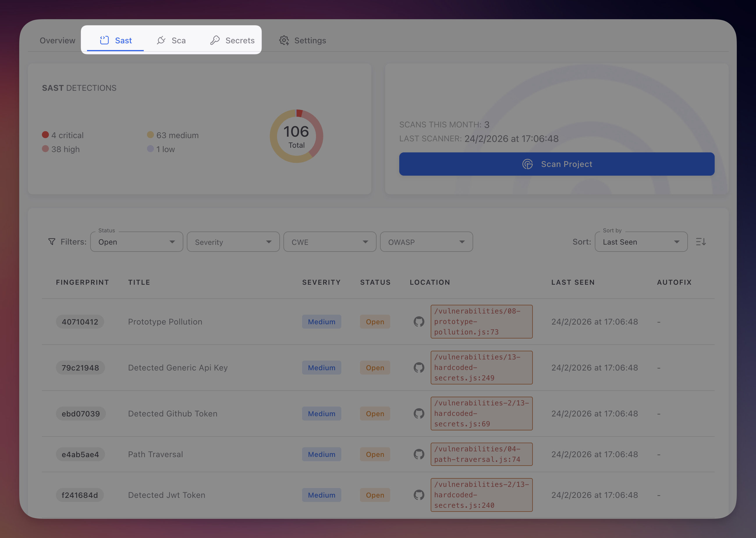Viewport: 756px width, 538px height.
Task: Click the GitHub icon on the Prototype Pollution row
Action: 419,321
